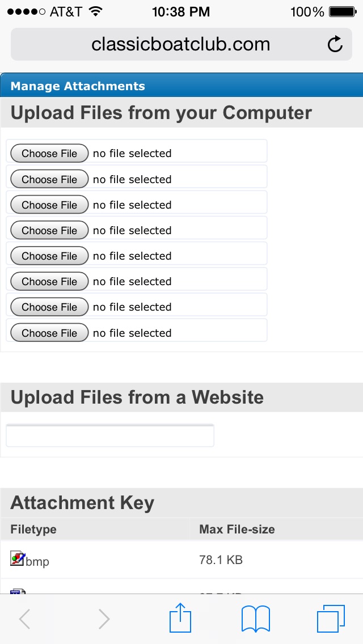
Task: Show Safari open tabs icon
Action: [x=331, y=618]
